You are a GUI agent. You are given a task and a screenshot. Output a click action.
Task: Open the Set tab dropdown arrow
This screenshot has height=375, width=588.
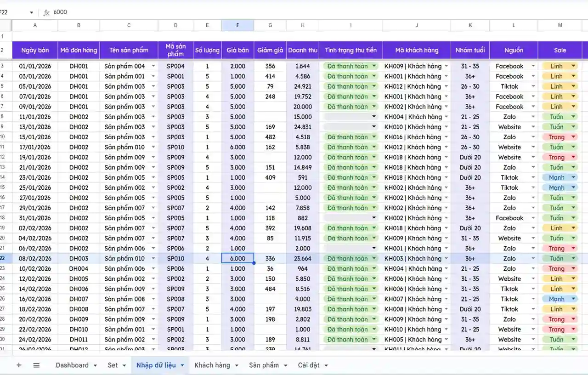tap(124, 366)
